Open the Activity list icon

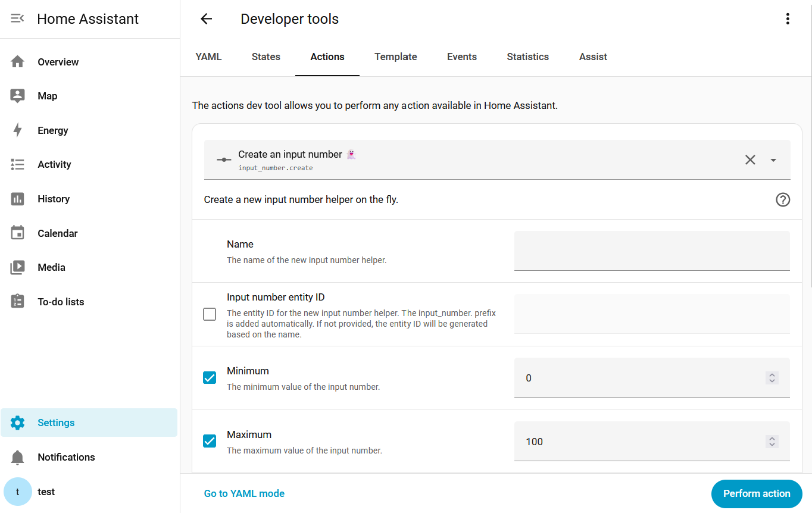17,164
